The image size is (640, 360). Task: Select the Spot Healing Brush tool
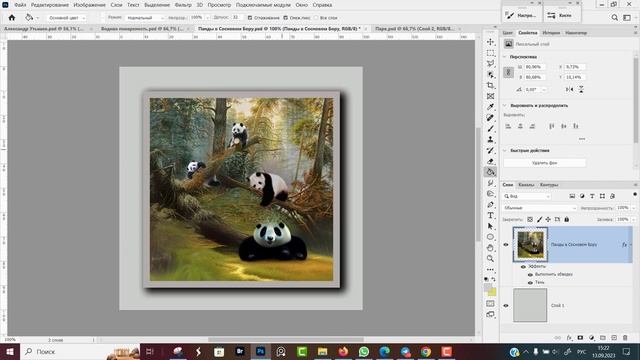490,118
